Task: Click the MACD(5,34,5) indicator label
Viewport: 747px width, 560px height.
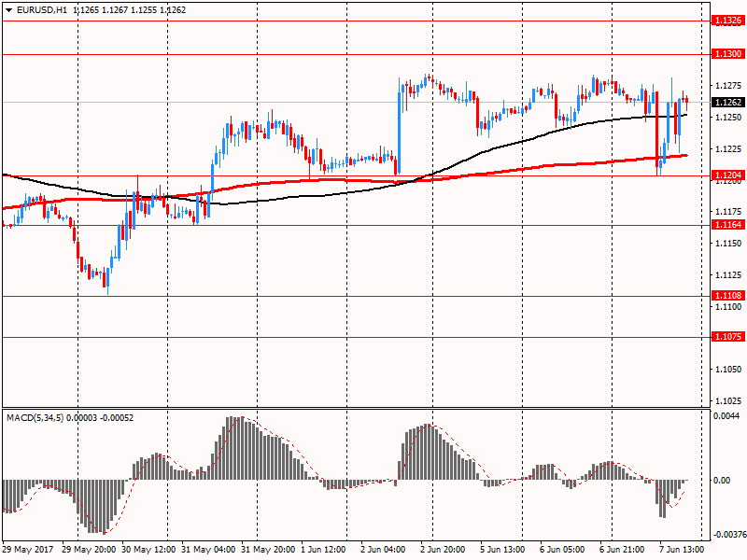Action: click(x=37, y=417)
